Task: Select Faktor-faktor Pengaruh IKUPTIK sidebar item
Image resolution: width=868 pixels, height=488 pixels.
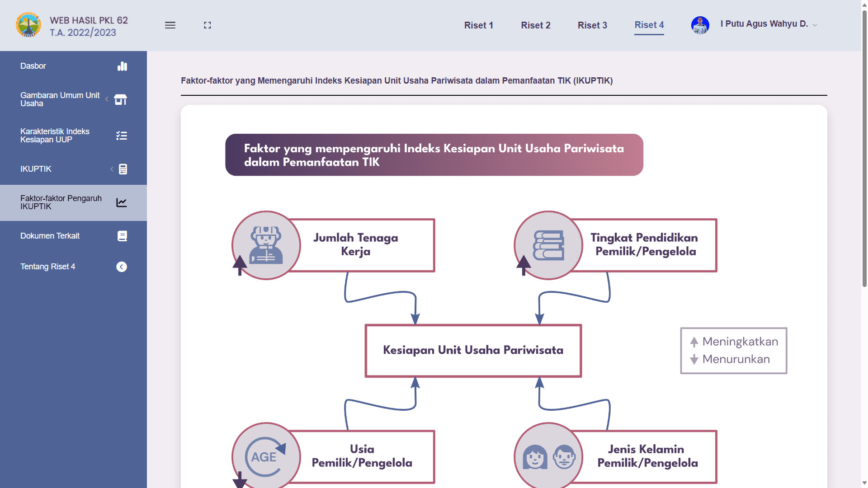Action: point(73,202)
